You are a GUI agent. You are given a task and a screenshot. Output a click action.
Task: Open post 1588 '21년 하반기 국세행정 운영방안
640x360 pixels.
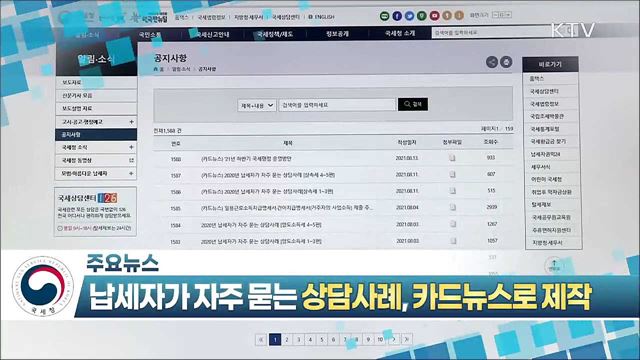point(246,158)
